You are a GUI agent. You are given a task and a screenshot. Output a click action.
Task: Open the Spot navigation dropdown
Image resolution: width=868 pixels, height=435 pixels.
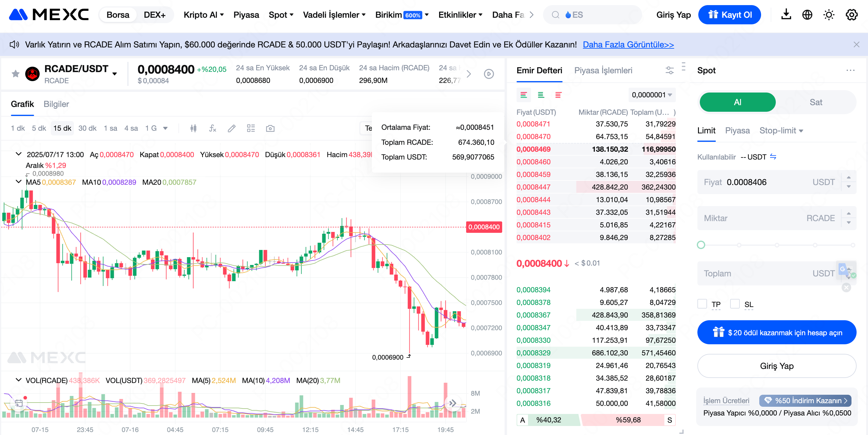point(281,15)
